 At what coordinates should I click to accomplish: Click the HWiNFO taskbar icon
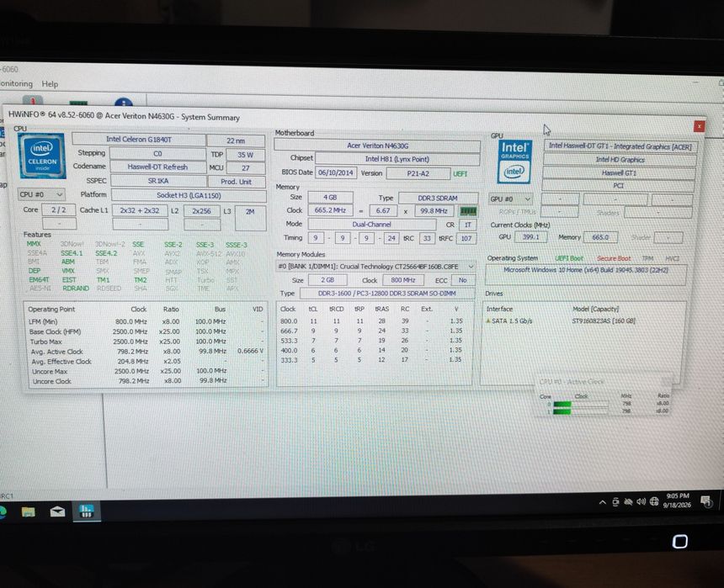coord(87,511)
